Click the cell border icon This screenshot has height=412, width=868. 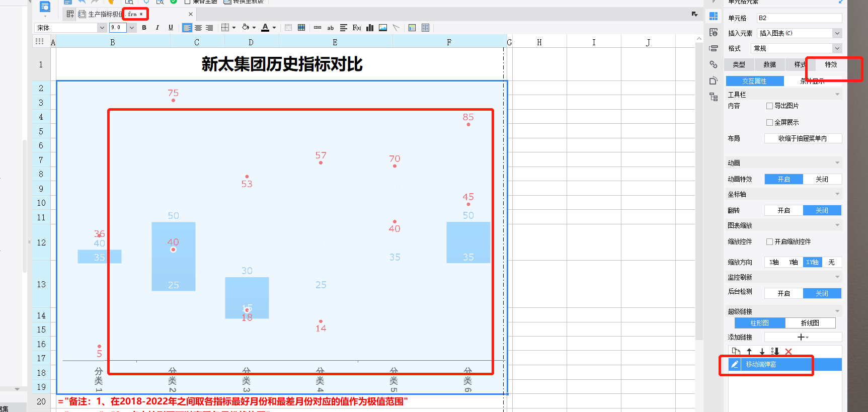pos(225,28)
